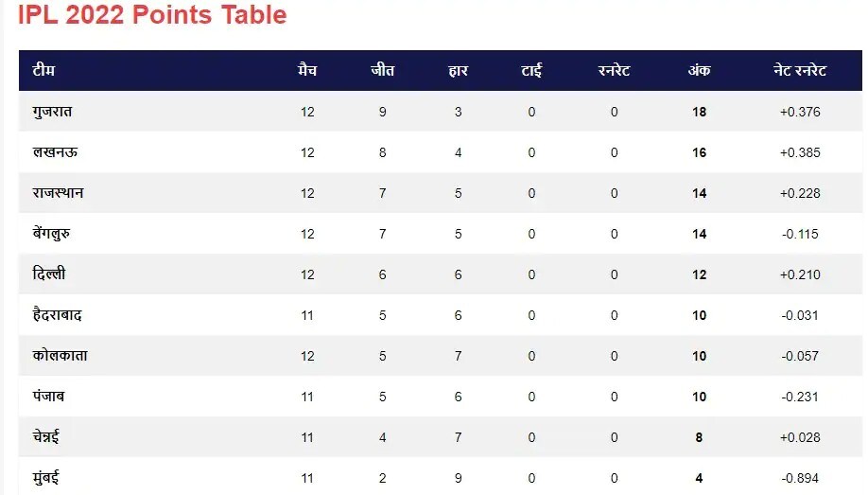The width and height of the screenshot is (868, 495).
Task: Select हैदराबाद in the team column
Action: (x=57, y=315)
